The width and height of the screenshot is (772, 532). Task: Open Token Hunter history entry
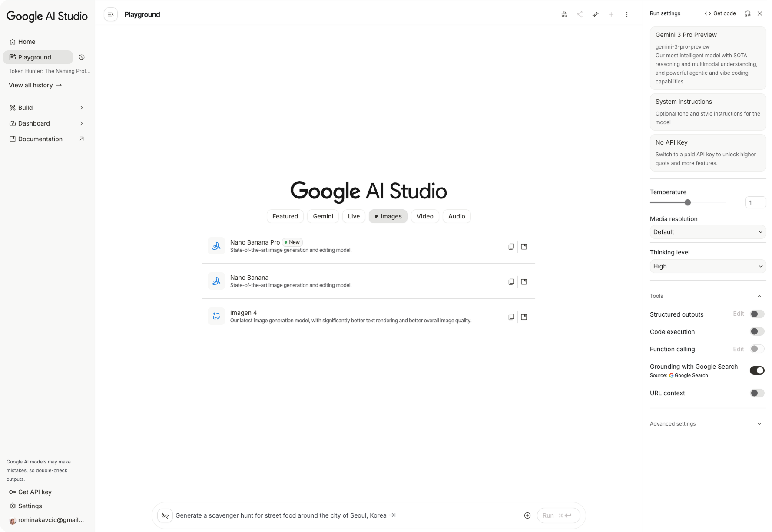50,71
